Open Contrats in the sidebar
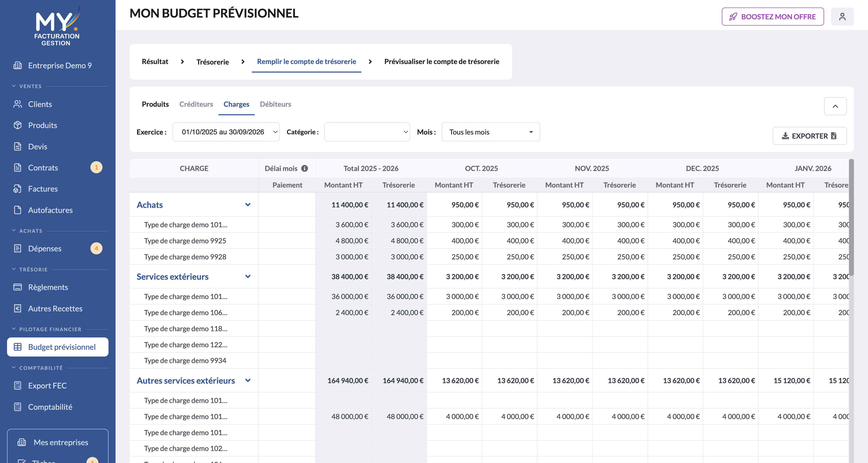Viewport: 868px width, 463px height. coord(43,167)
